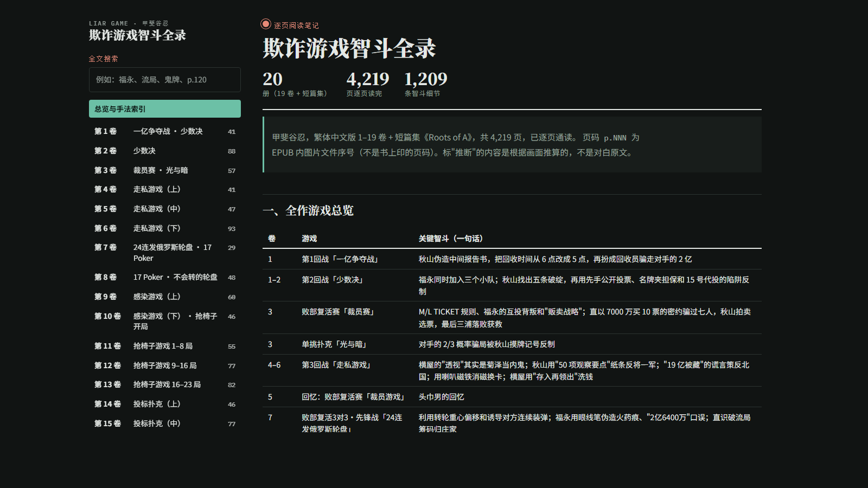Click the page count 88 beside 第2卷
Viewport: 868px width, 488px height.
(x=232, y=151)
